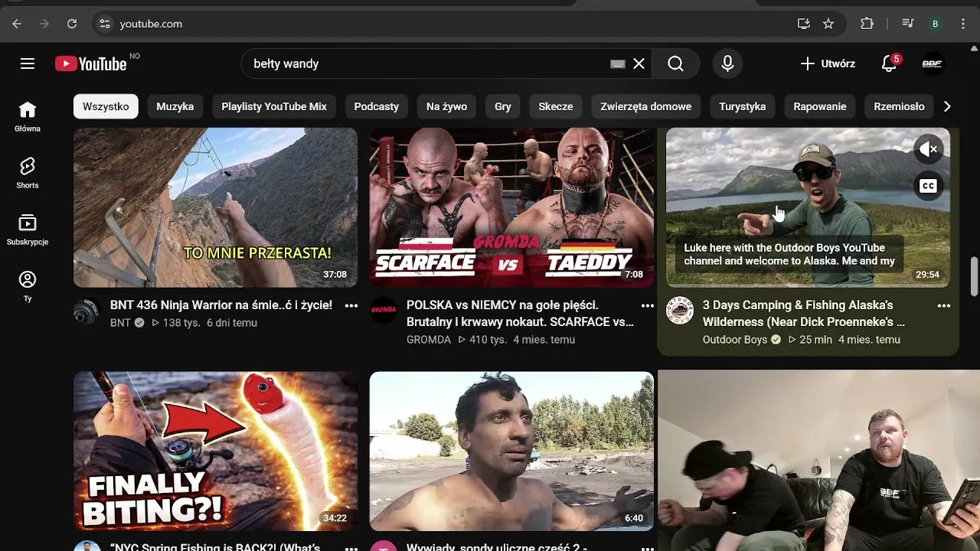Open more options for POLSKA vs NIEMCY video
Viewport: 980px width, 551px height.
point(648,306)
